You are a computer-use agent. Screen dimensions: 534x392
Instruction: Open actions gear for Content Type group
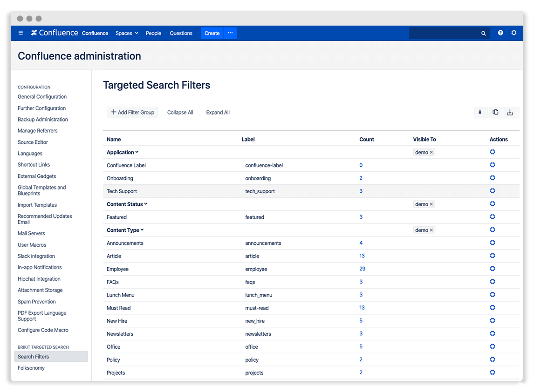click(x=493, y=230)
